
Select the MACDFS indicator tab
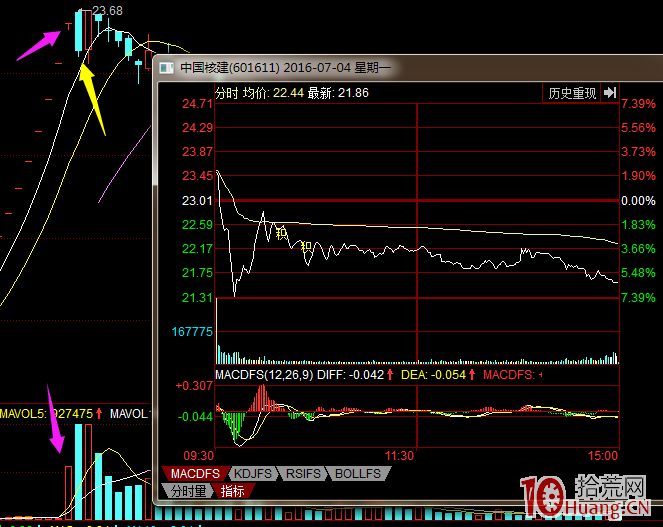[195, 473]
